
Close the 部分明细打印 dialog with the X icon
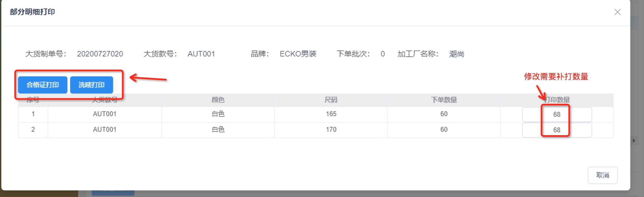click(617, 12)
